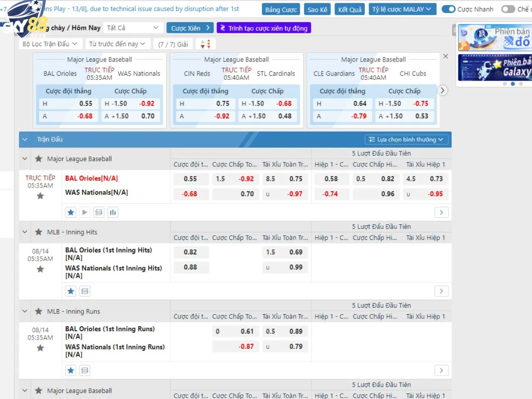Select the second carousel dot under banners
532x399 pixels.
pos(513,84)
